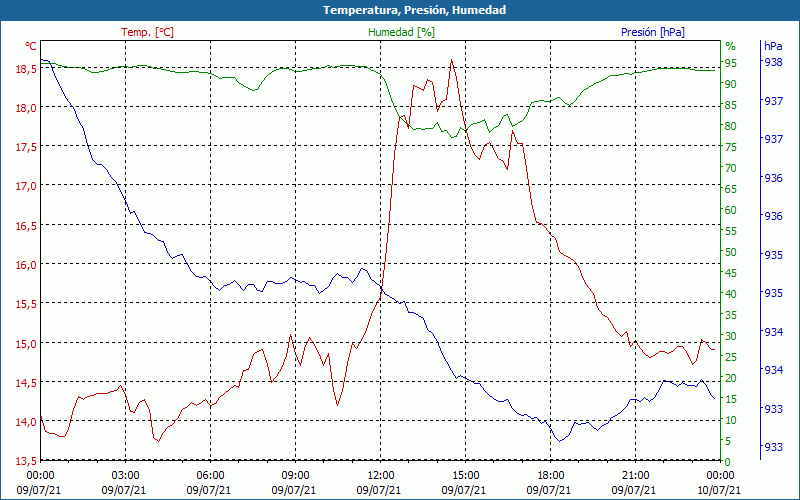Click the "14,0" temperature axis tick
The width and height of the screenshot is (800, 500).
point(27,422)
